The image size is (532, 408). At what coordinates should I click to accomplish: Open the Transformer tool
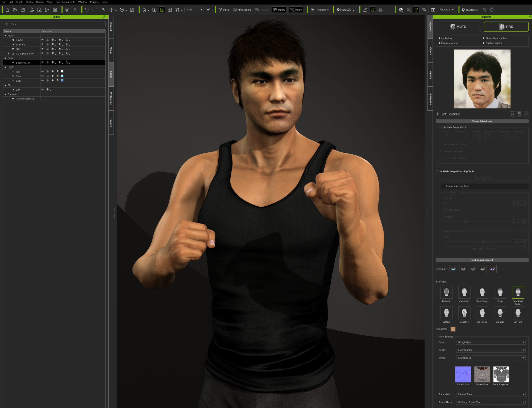tap(319, 10)
